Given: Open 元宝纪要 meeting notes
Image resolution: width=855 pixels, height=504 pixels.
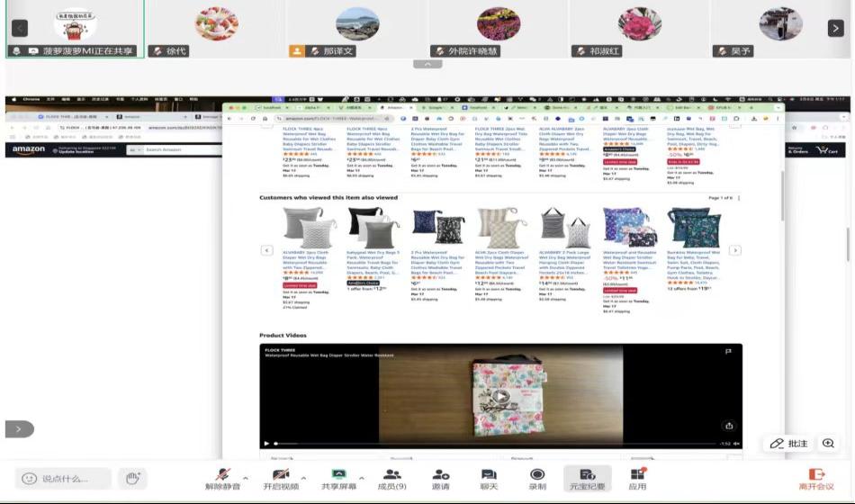Looking at the screenshot, I should click(x=587, y=477).
